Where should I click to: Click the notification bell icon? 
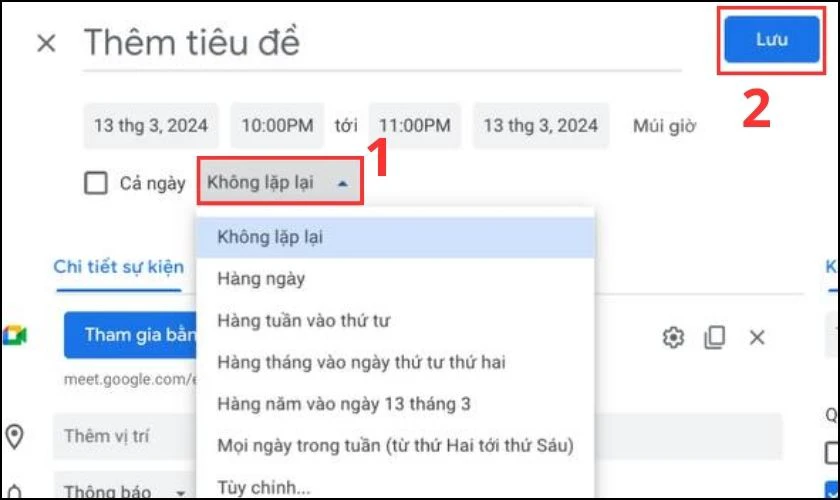tap(14, 492)
